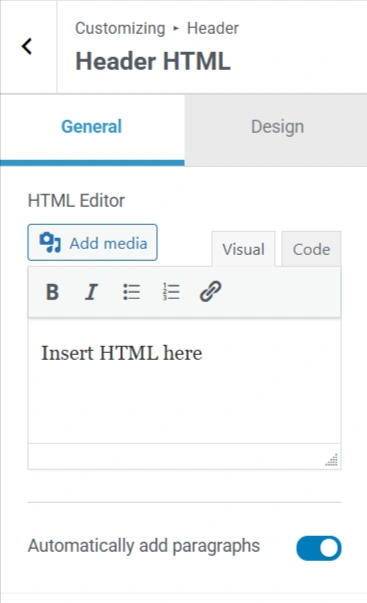Screen dimensions: 367x603
Task: Toggle Bold formatting in the editor toolbar
Action: [x=52, y=292]
